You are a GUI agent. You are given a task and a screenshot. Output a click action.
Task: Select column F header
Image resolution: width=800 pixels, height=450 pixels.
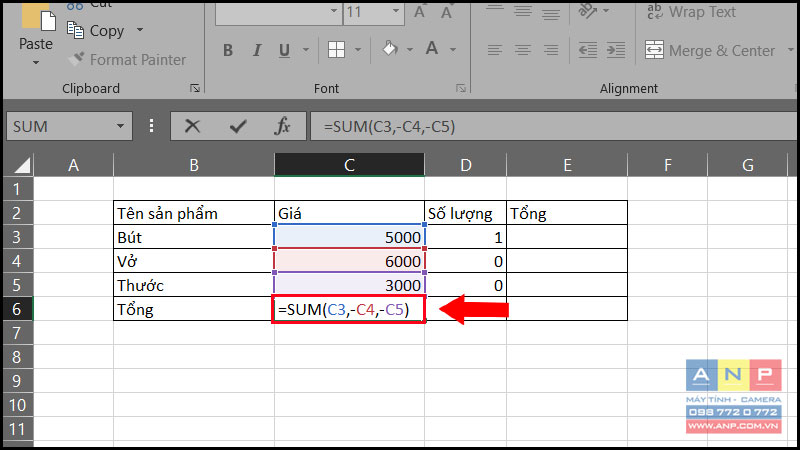(667, 165)
